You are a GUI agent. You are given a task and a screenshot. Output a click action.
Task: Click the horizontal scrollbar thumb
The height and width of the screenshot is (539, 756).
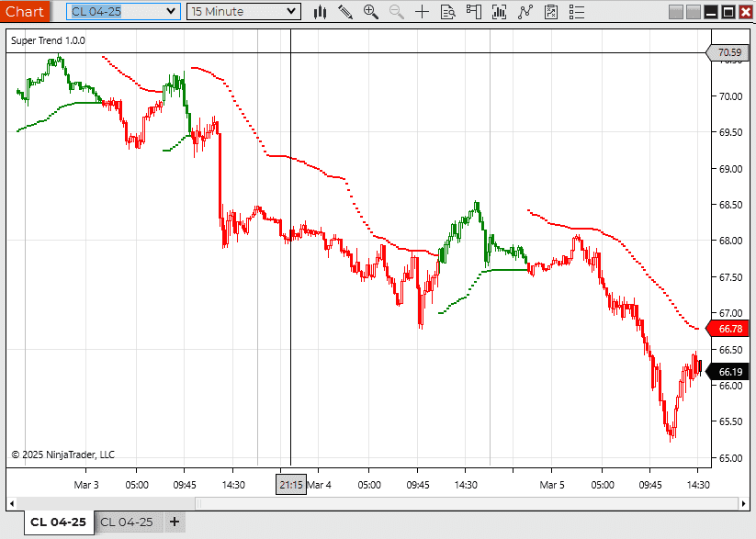point(467,503)
